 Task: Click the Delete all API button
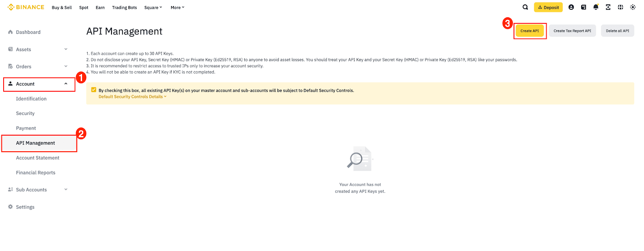point(617,31)
